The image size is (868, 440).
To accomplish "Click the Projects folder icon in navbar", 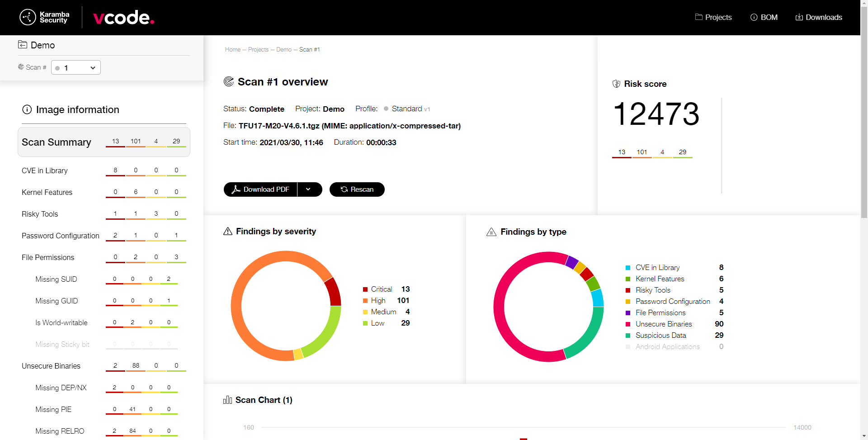I will coord(698,17).
